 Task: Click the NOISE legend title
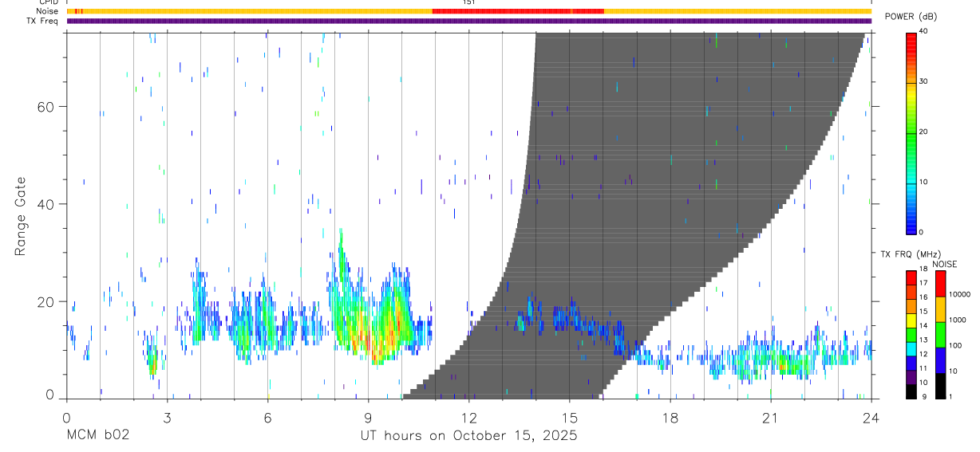945,264
